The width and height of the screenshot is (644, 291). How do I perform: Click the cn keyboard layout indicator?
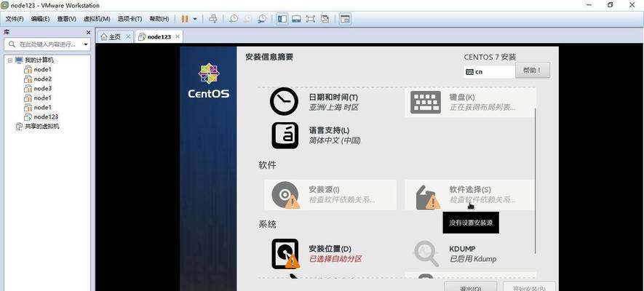489,72
